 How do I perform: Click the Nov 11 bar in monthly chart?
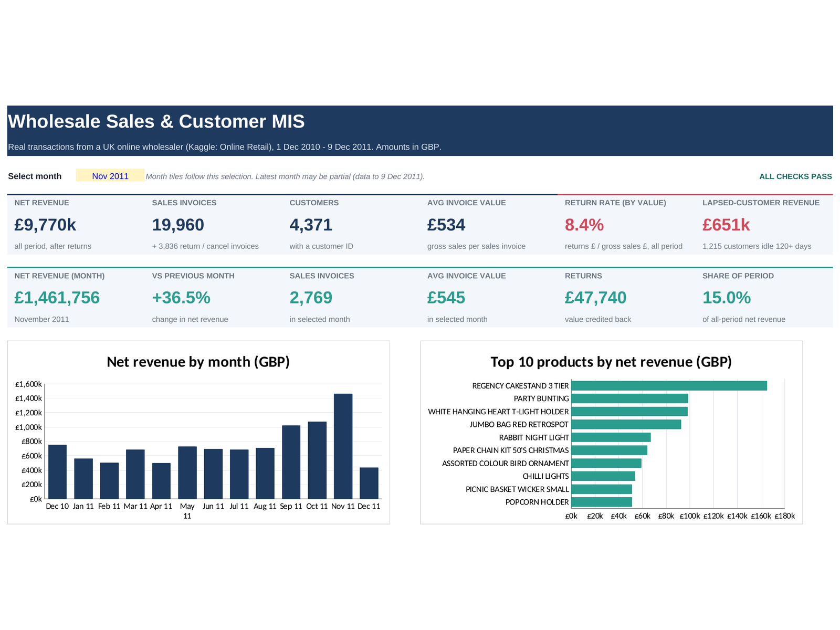(343, 446)
